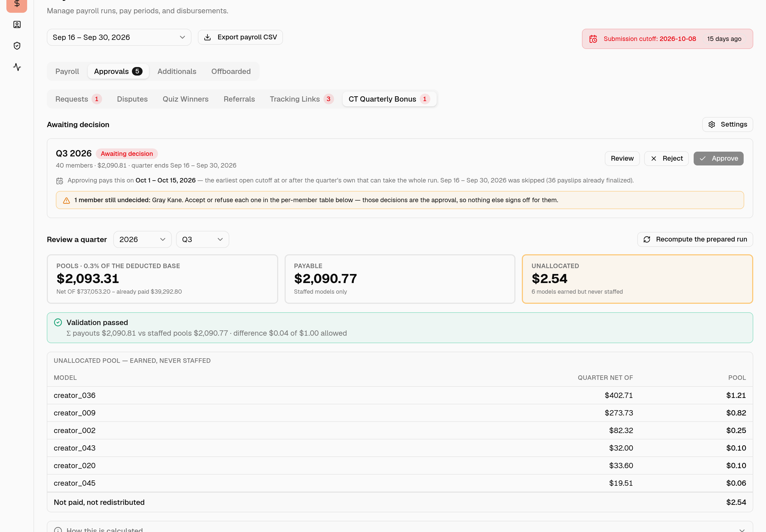Click the calendar icon beside Approving pays this on

coord(60,181)
